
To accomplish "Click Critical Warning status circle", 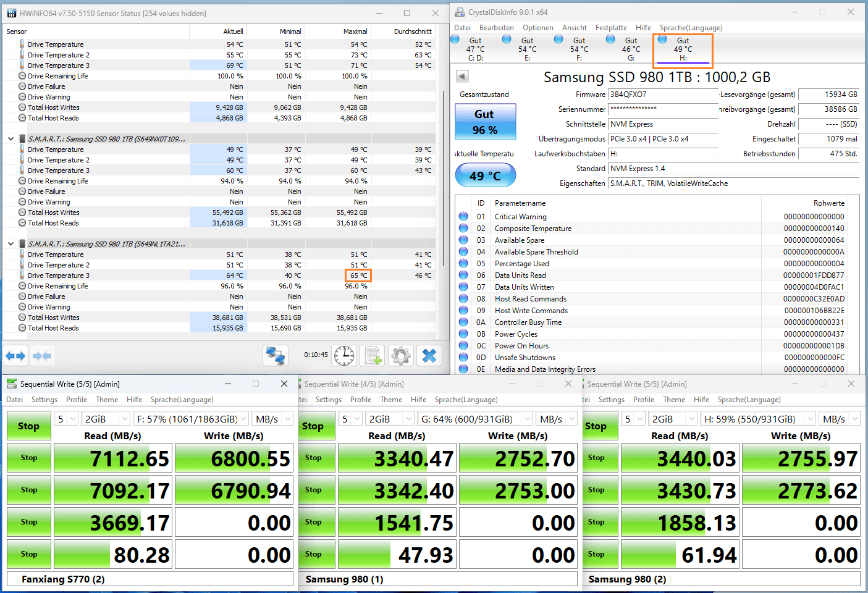I will (463, 216).
